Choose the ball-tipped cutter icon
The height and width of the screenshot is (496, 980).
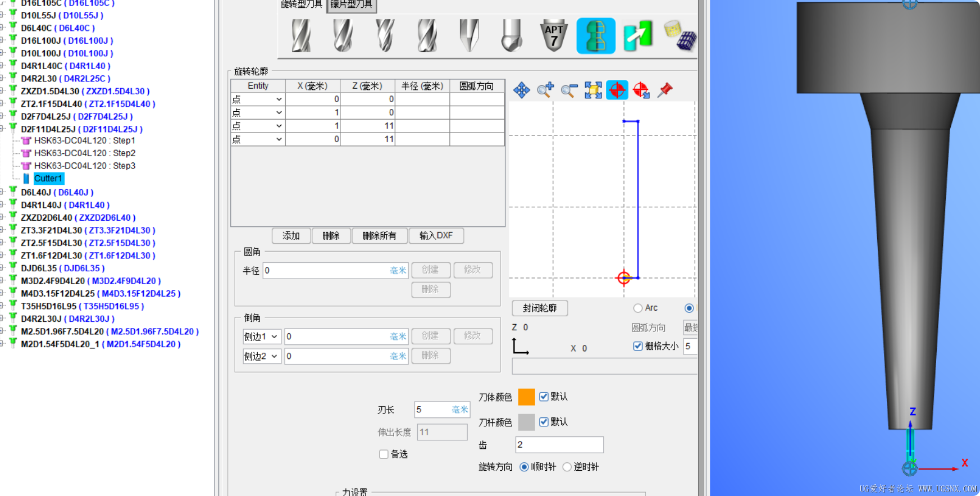click(511, 36)
